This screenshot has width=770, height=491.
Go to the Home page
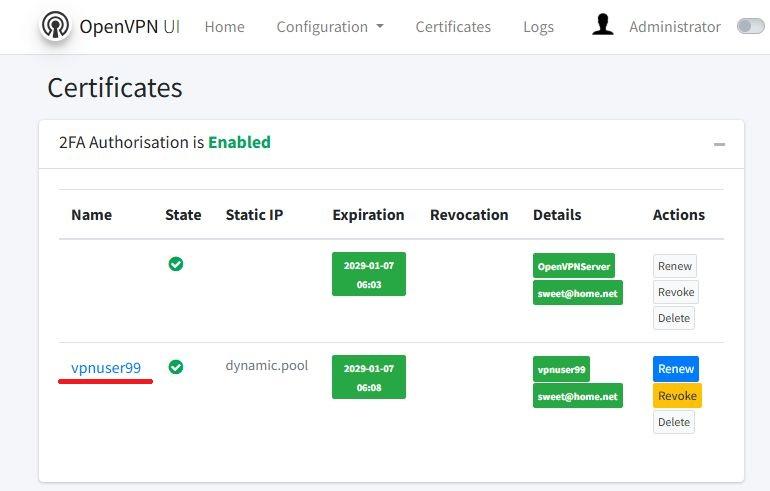click(224, 27)
